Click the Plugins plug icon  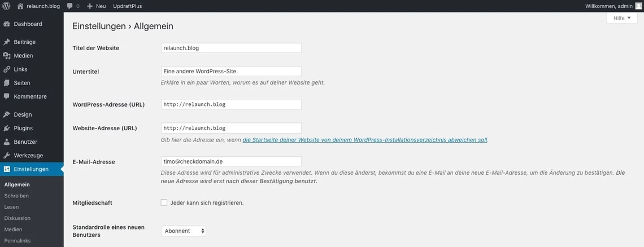(x=7, y=128)
